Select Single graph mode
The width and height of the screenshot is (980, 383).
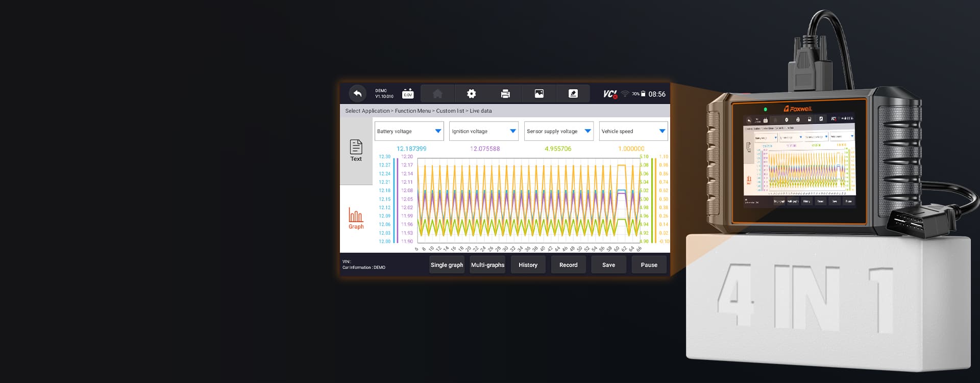(x=447, y=265)
